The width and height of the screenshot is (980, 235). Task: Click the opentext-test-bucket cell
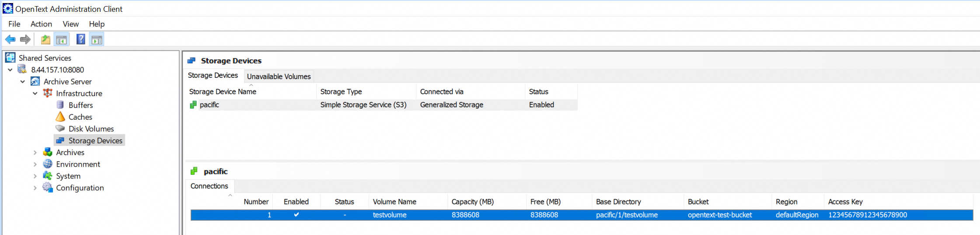click(720, 215)
